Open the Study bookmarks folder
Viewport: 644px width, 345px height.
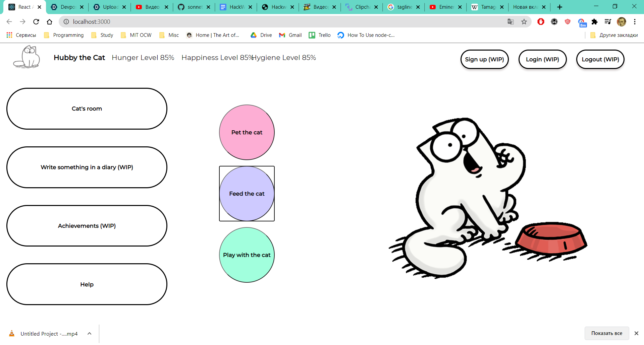102,35
